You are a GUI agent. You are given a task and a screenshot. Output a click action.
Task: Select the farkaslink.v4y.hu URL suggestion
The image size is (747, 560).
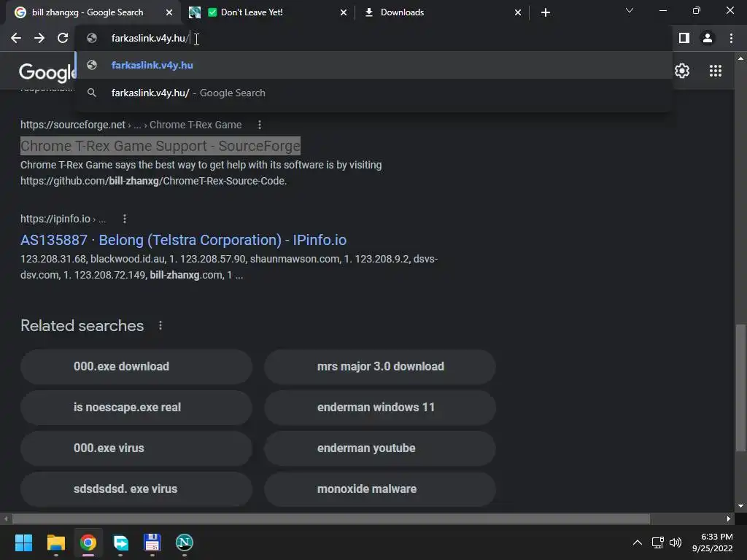coord(373,65)
